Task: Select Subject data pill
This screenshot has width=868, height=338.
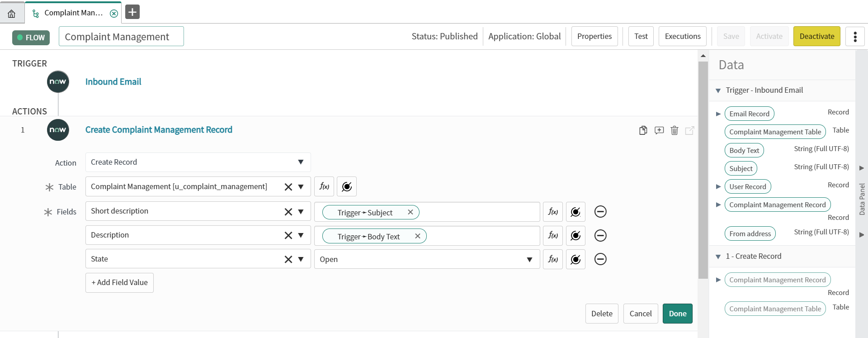Action: click(x=741, y=168)
